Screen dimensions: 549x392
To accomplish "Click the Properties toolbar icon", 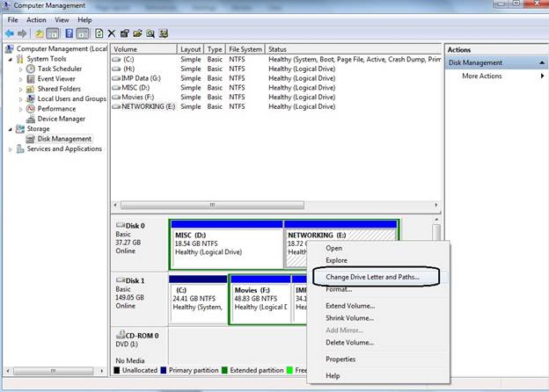I will (x=124, y=33).
